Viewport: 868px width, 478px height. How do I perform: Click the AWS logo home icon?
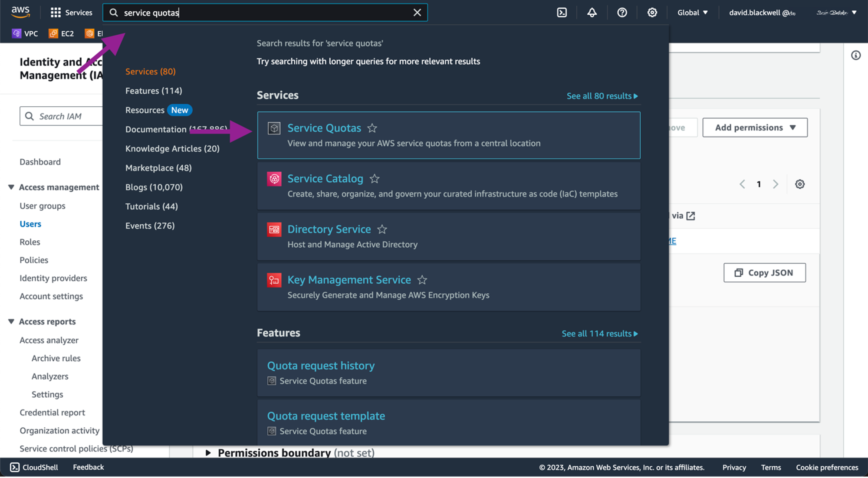[x=20, y=12]
